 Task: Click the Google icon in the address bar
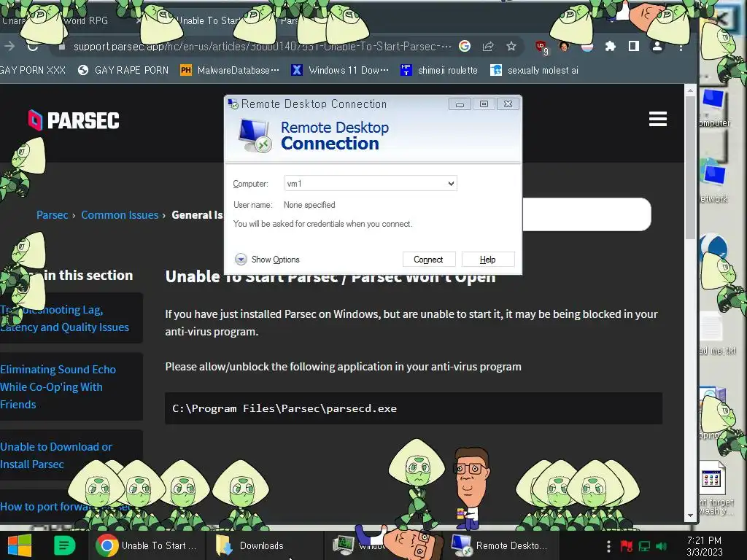tap(465, 46)
